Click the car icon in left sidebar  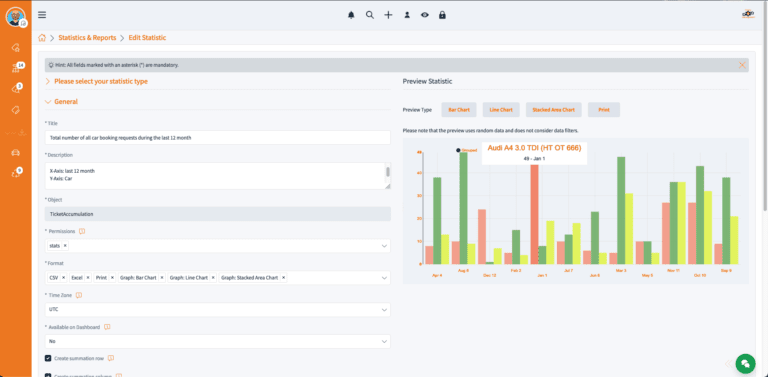click(16, 153)
